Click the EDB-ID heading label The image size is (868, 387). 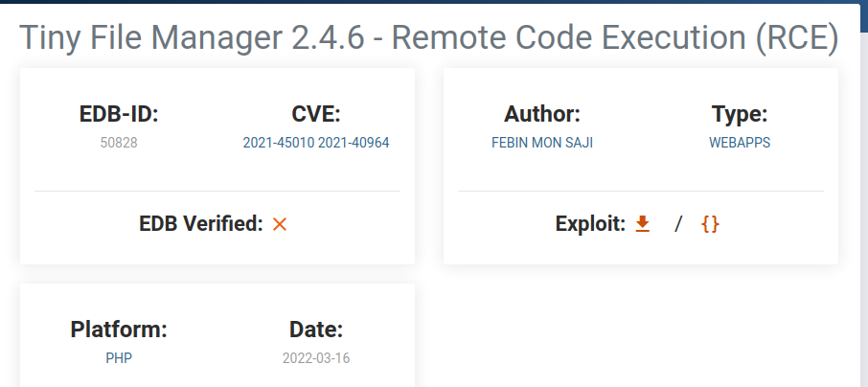119,114
